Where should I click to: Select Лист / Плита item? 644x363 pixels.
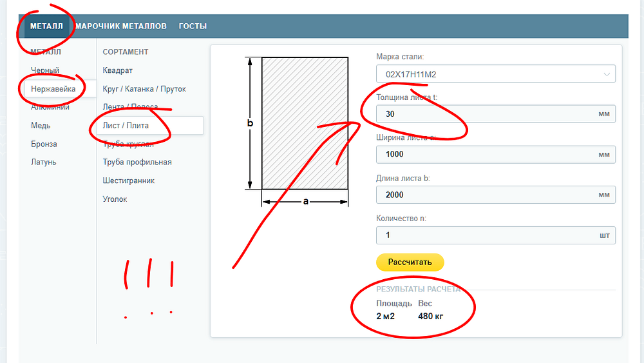pyautogui.click(x=150, y=125)
